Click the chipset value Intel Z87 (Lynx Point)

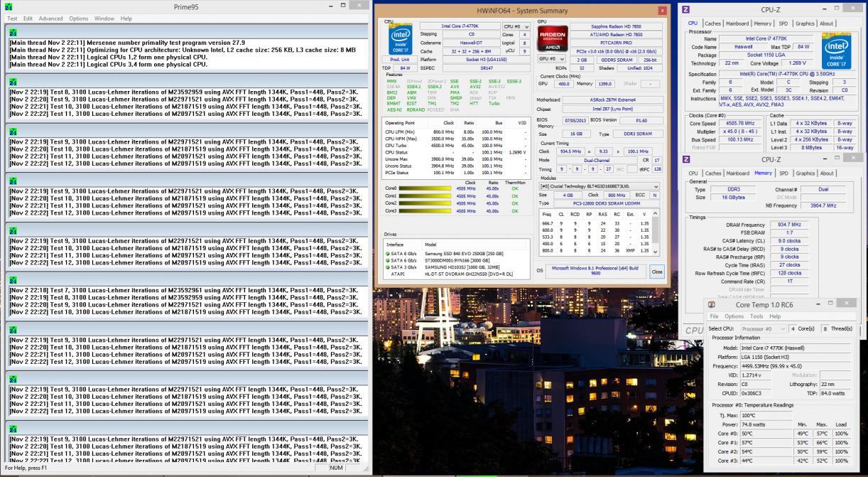pos(612,109)
